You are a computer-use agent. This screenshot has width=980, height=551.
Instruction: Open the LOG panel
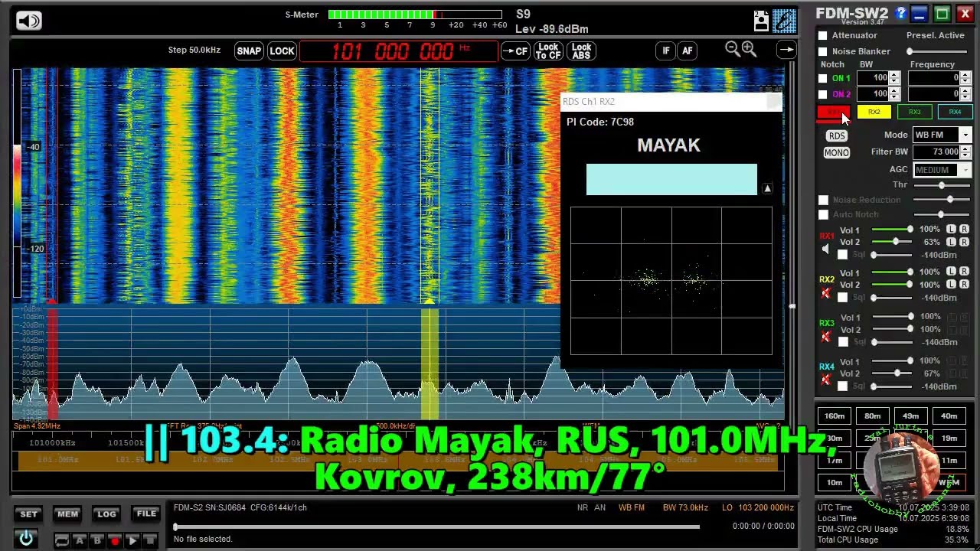[106, 514]
